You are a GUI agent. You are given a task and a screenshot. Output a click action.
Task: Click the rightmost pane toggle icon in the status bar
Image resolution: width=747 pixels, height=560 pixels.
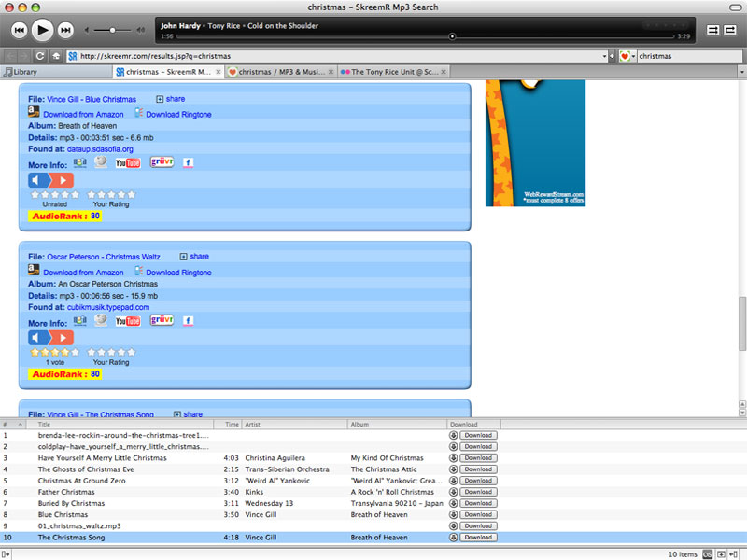734,554
